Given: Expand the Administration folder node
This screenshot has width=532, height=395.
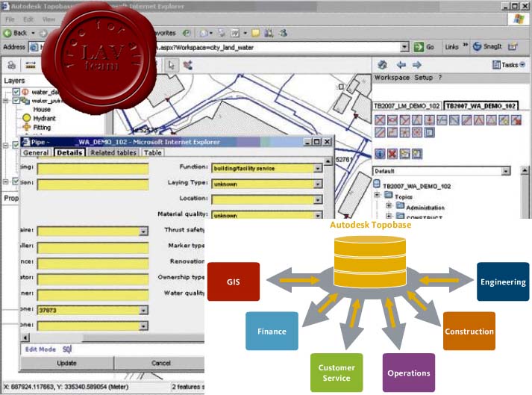Looking at the screenshot, I should pos(389,206).
